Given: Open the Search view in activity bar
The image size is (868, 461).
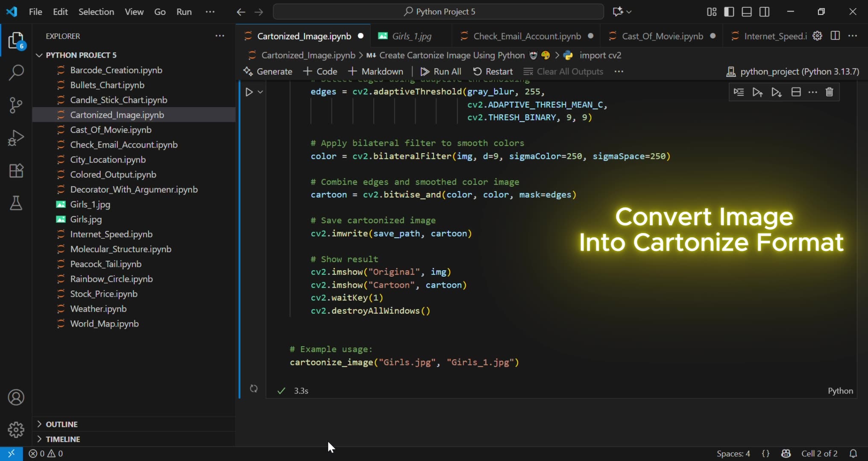Looking at the screenshot, I should (x=16, y=73).
